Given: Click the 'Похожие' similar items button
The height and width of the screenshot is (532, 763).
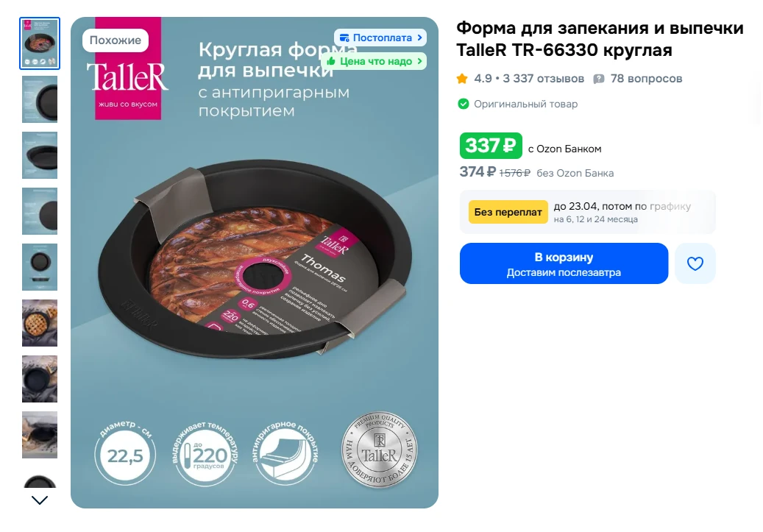Looking at the screenshot, I should pos(116,40).
